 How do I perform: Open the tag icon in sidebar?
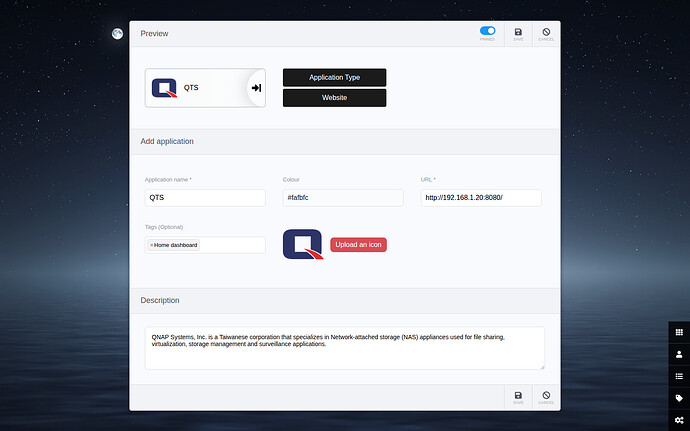click(x=679, y=398)
